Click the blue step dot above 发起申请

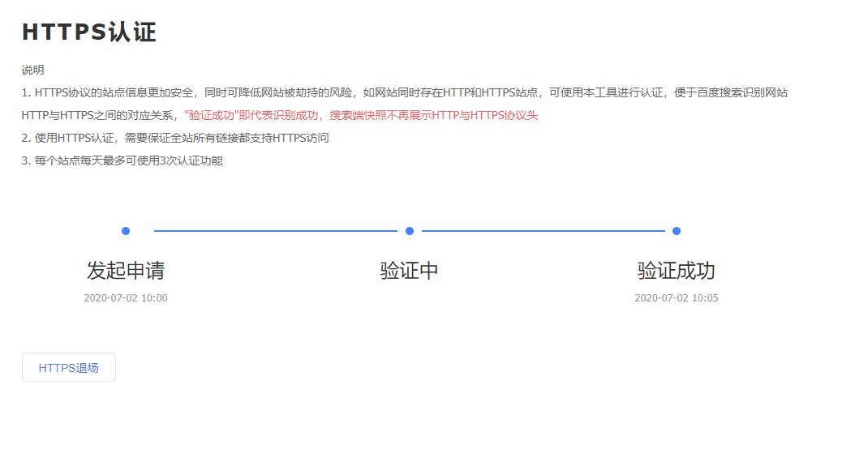click(x=126, y=231)
